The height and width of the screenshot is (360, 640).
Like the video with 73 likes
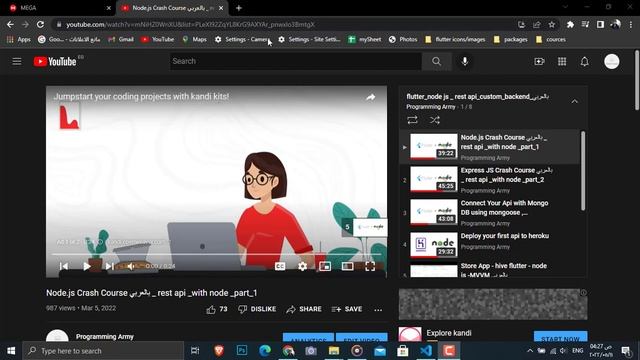pos(217,309)
